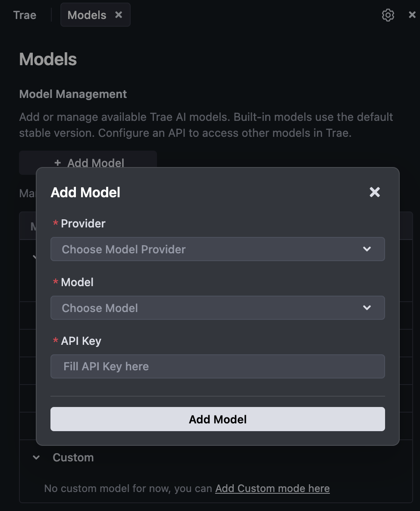Viewport: 420px width, 511px height.
Task: Open the settings gear icon
Action: pos(388,15)
